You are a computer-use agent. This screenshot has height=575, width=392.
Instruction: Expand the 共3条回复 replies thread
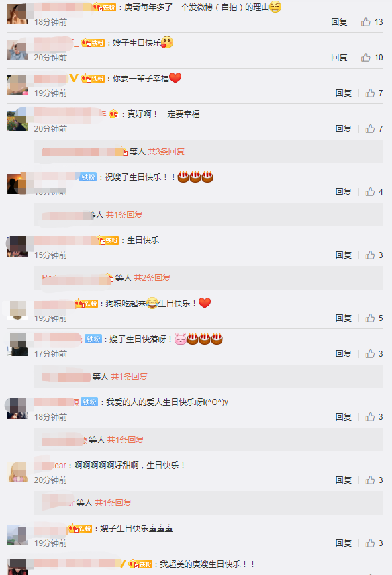click(x=166, y=151)
